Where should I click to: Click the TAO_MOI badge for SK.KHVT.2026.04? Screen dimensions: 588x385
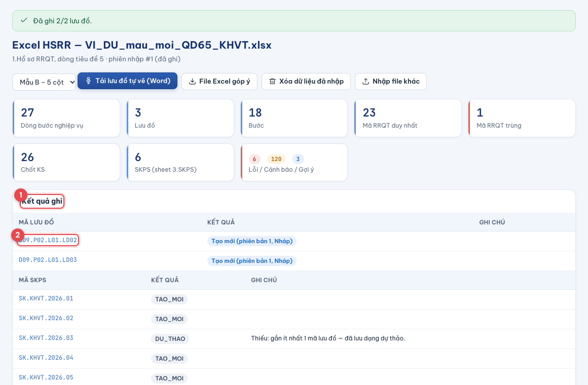[x=169, y=359]
